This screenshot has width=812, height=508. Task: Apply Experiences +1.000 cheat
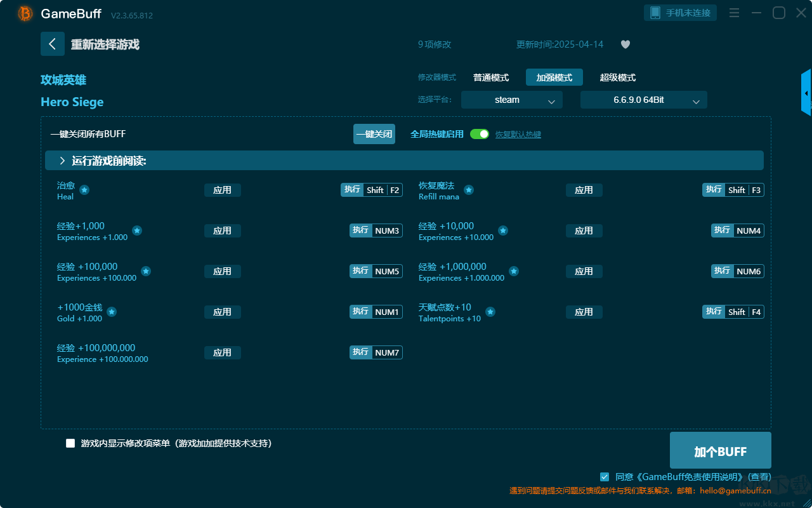tap(223, 231)
